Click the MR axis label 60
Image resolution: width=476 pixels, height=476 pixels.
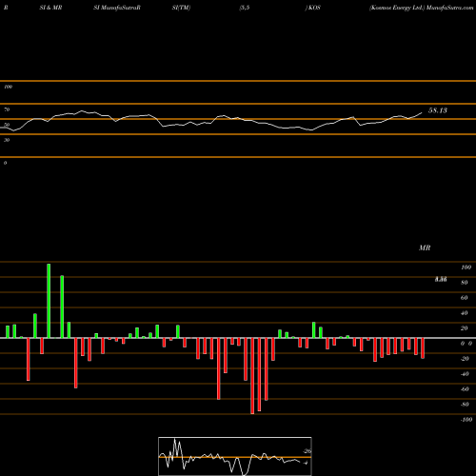tap(465, 298)
